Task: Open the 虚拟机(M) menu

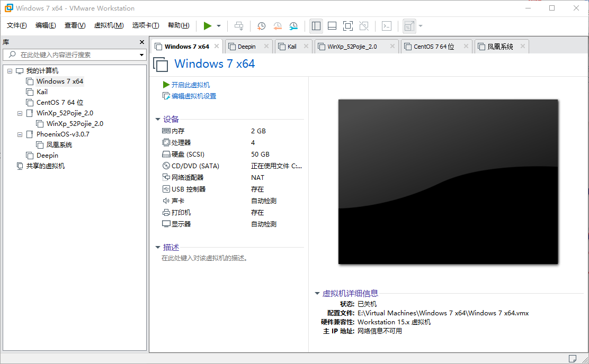Action: tap(109, 25)
